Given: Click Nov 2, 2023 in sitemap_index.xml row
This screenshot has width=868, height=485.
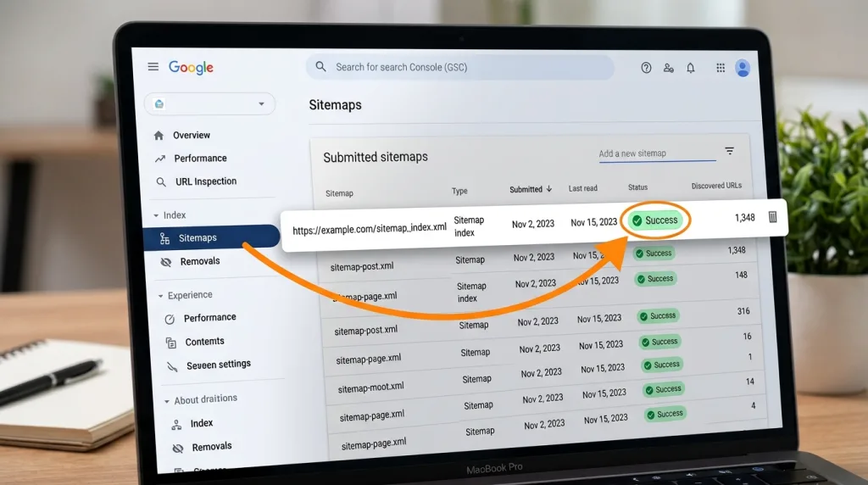Looking at the screenshot, I should 533,224.
